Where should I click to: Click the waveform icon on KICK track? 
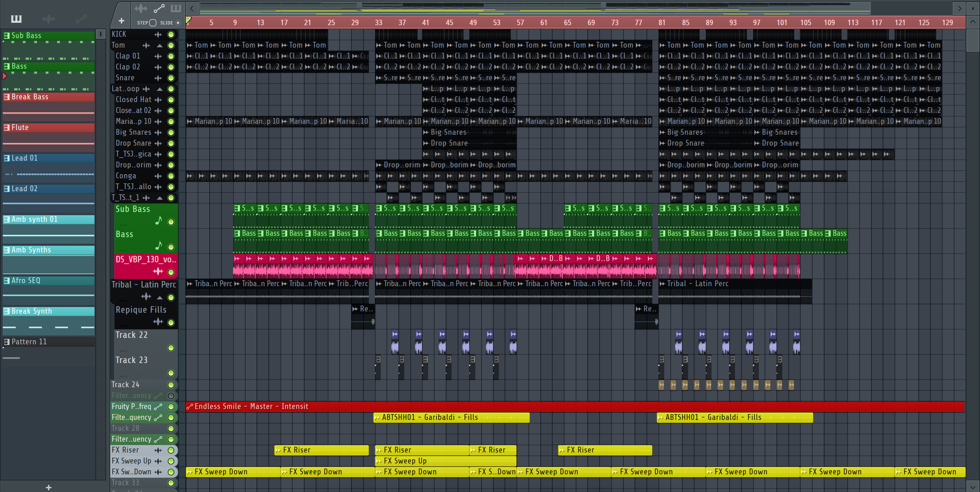click(158, 34)
